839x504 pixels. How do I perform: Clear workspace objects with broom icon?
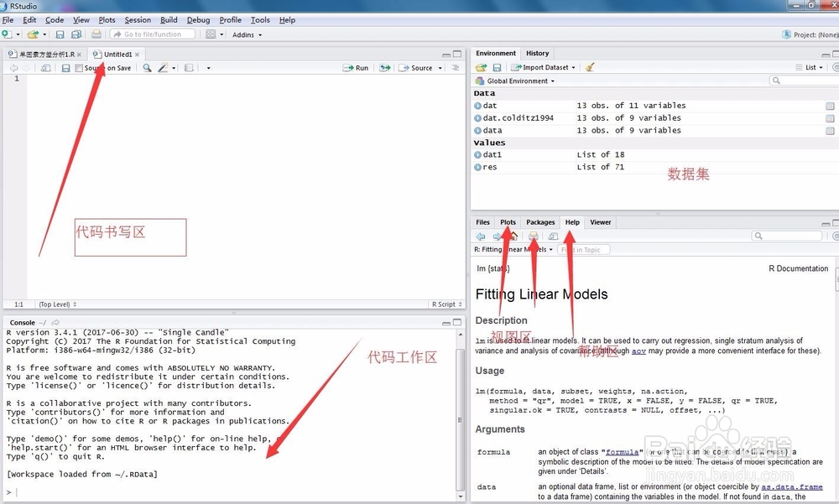click(x=590, y=67)
